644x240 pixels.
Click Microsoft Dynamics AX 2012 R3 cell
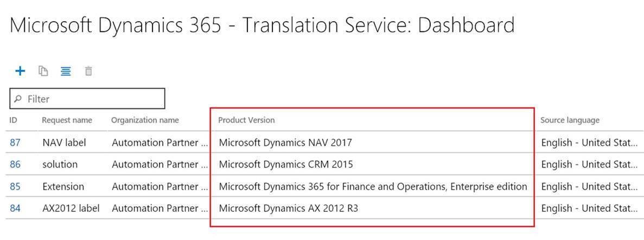288,208
